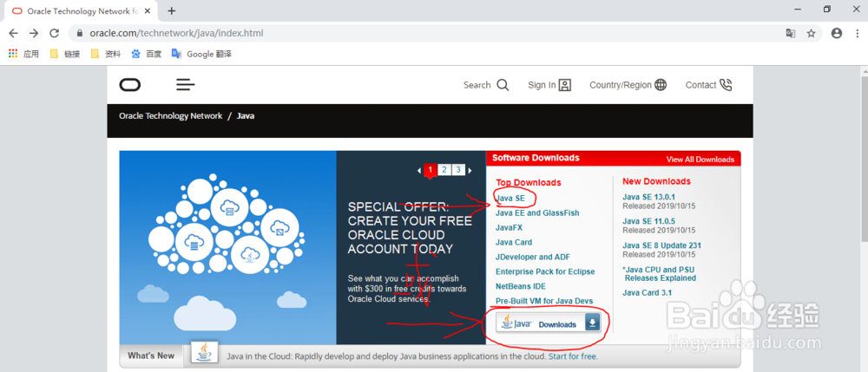868x372 pixels.
Task: Open Enterprise Pack for Eclipse link
Action: pyautogui.click(x=545, y=271)
